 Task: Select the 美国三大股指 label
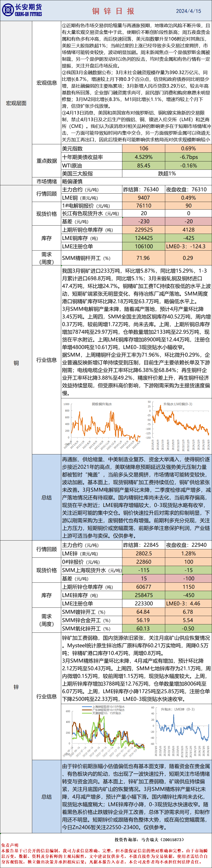coord(77,173)
